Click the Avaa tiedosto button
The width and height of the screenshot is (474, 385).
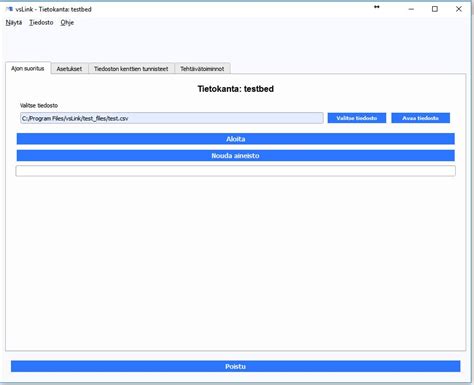click(420, 118)
